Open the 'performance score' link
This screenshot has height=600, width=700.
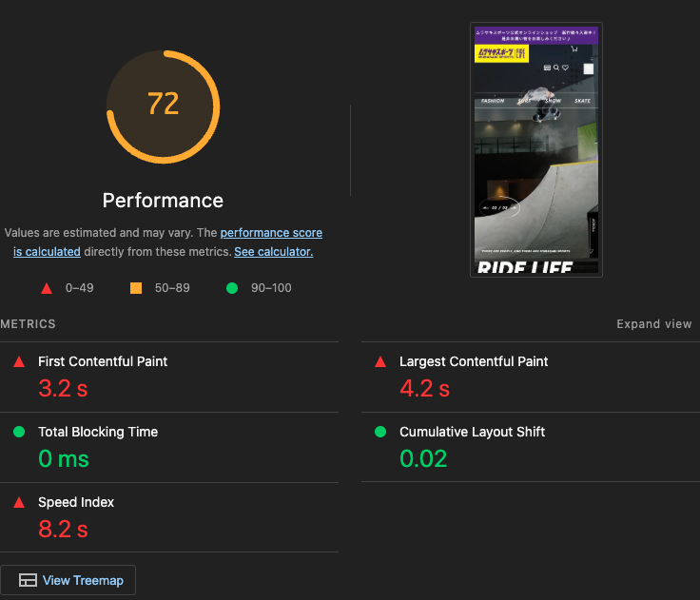(x=271, y=233)
